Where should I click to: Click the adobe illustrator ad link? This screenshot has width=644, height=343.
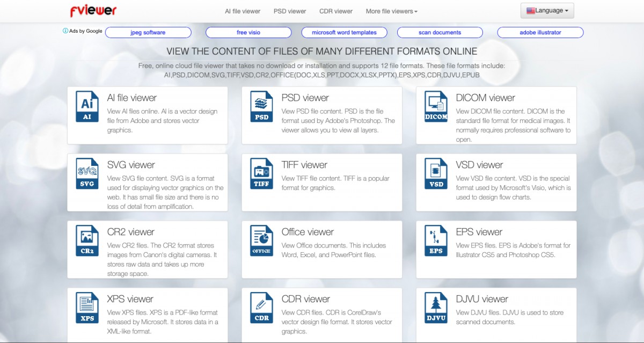pos(540,32)
